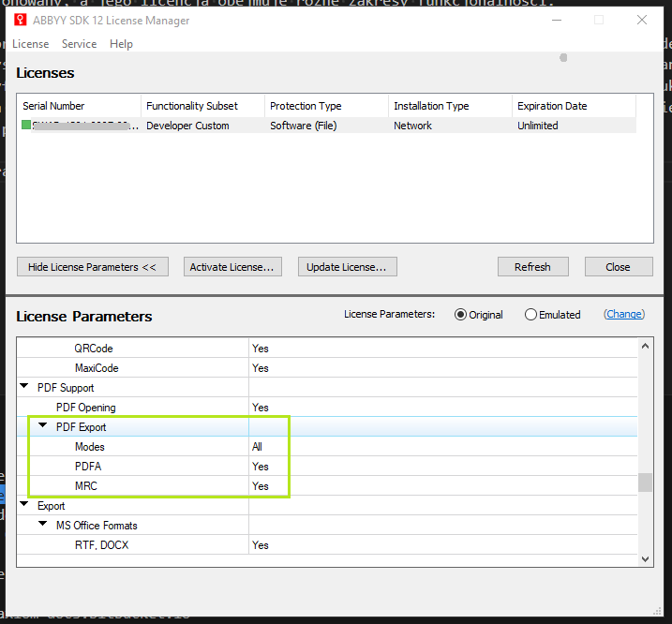Click the Network installation type cell

[x=412, y=126]
